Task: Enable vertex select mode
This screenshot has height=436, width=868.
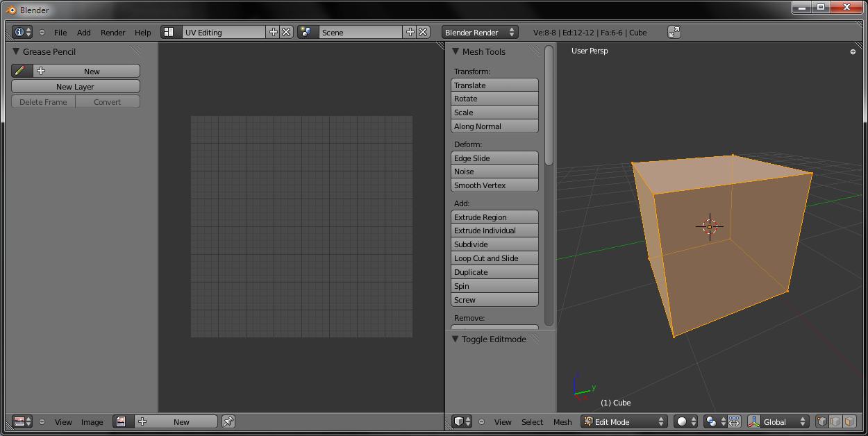Action: click(x=823, y=421)
